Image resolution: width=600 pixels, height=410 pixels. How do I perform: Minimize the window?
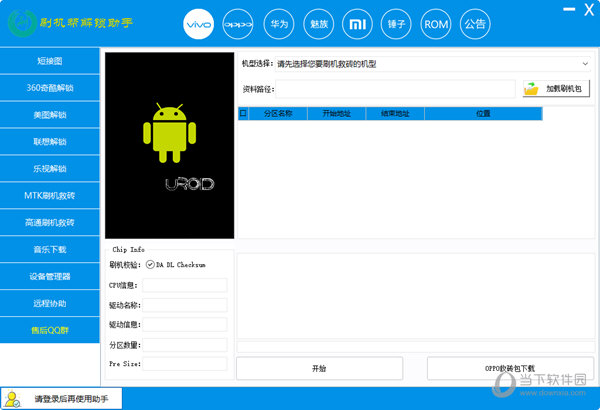pyautogui.click(x=569, y=9)
